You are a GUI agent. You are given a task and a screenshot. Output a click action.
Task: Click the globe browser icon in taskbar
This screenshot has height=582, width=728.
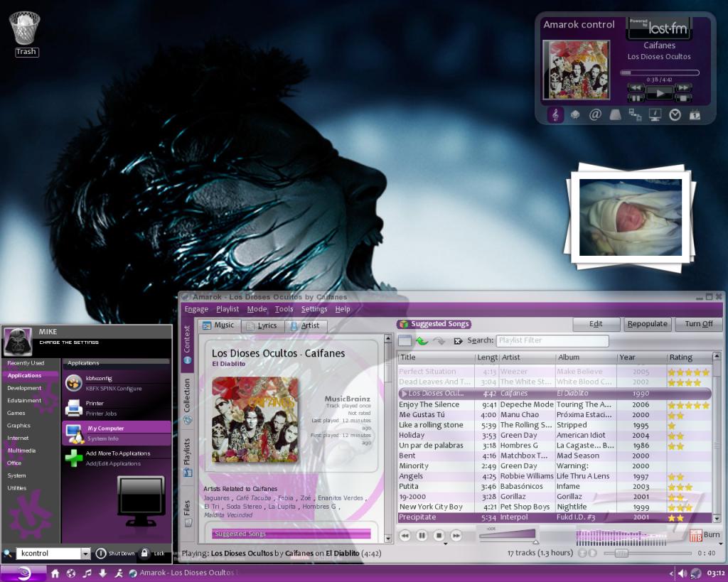(71, 573)
